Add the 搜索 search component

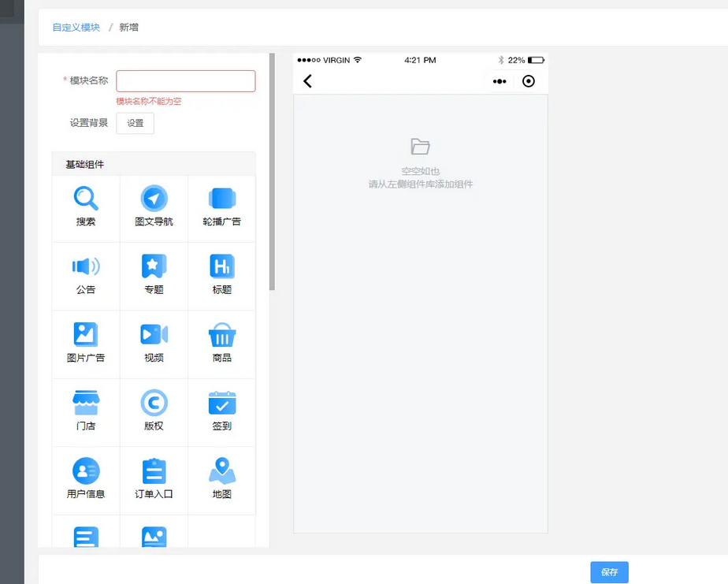[x=86, y=206]
